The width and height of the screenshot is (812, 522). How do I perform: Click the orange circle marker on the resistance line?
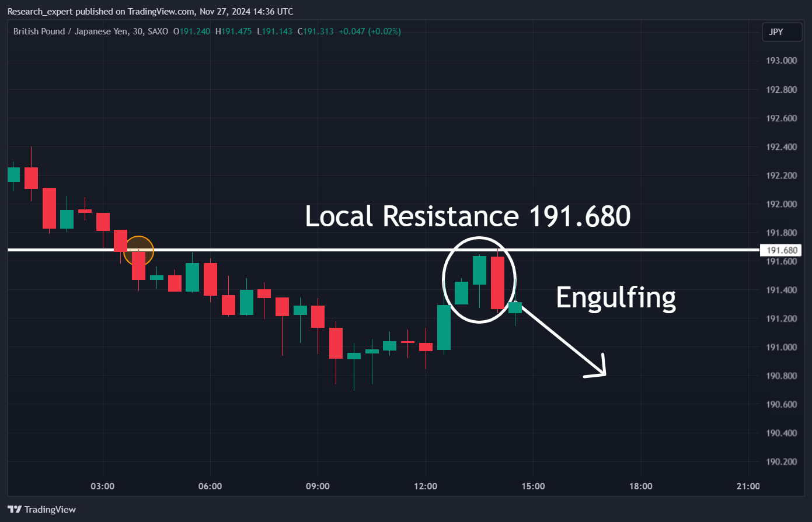pyautogui.click(x=138, y=251)
